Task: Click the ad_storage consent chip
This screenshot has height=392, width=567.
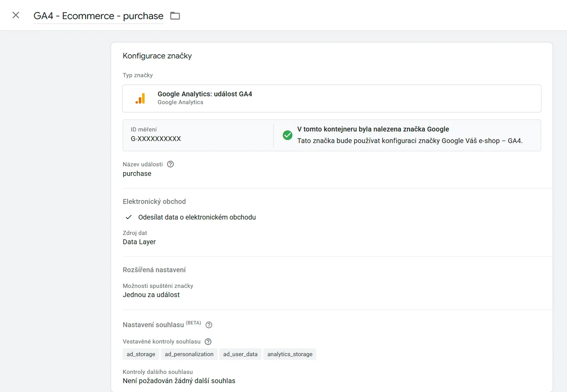Action: pos(141,354)
